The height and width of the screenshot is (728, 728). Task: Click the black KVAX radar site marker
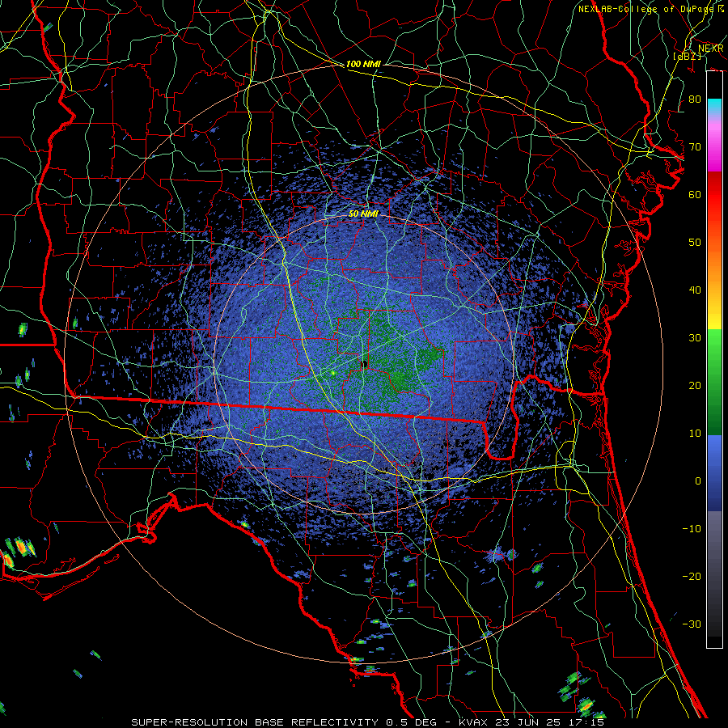point(365,364)
